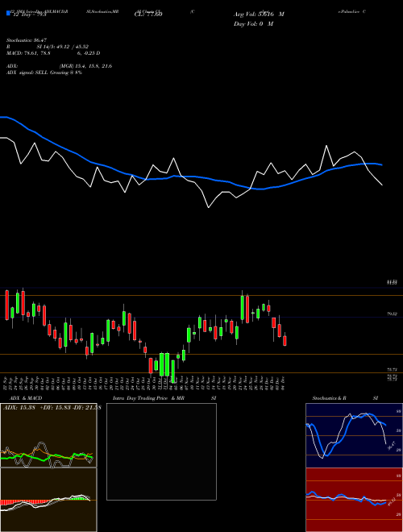Click the last red candlestick on the right
Screen dimensions: 403x532
[x=285, y=340]
